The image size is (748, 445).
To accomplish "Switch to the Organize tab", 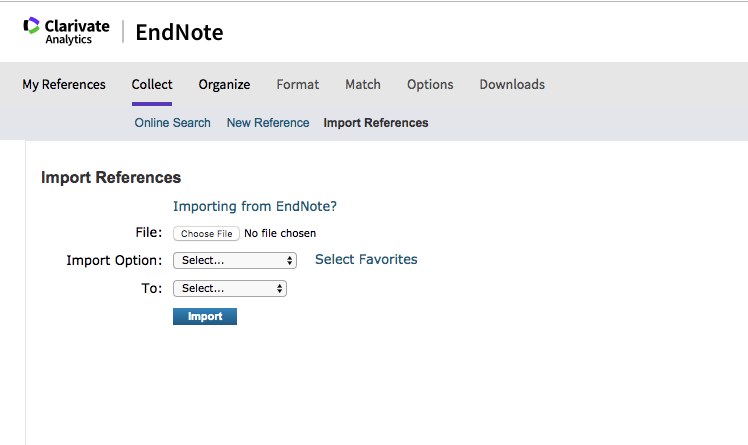I will [x=224, y=84].
